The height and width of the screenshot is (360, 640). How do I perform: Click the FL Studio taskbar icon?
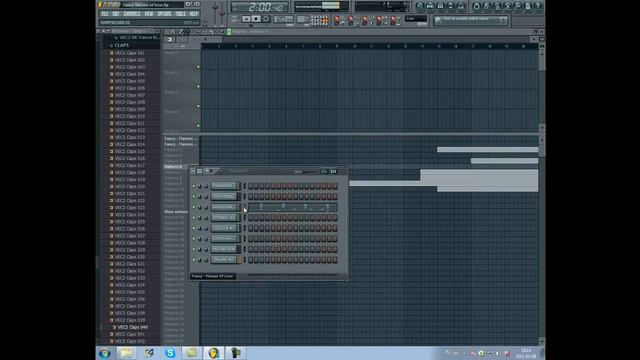click(x=213, y=353)
